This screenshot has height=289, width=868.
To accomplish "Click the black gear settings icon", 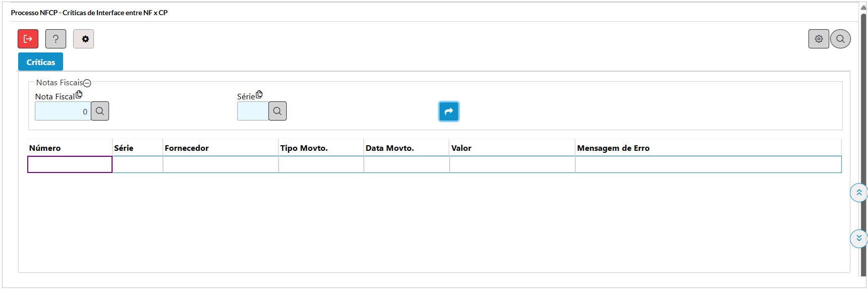I will [x=84, y=39].
